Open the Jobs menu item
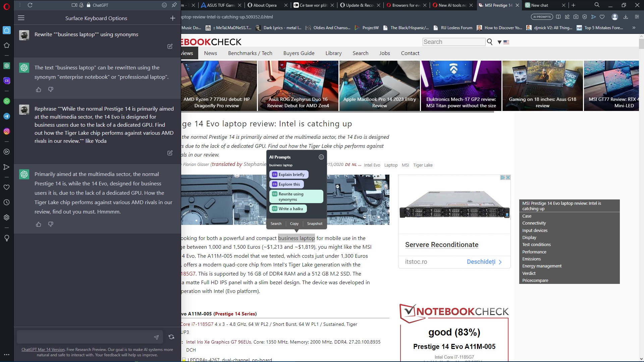This screenshot has height=362, width=644. point(384,53)
